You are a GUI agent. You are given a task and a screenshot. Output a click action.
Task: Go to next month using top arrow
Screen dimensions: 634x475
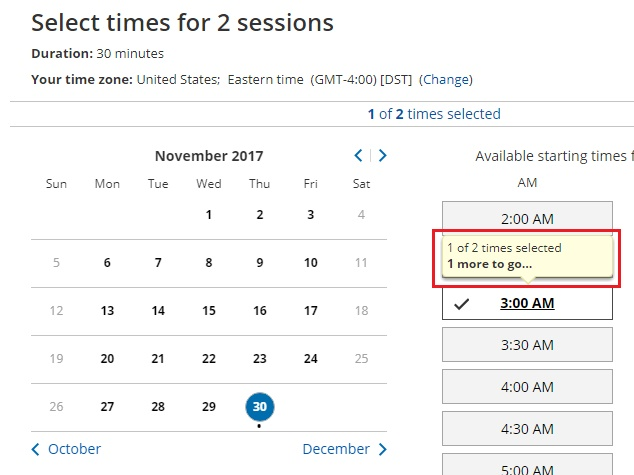pos(382,155)
